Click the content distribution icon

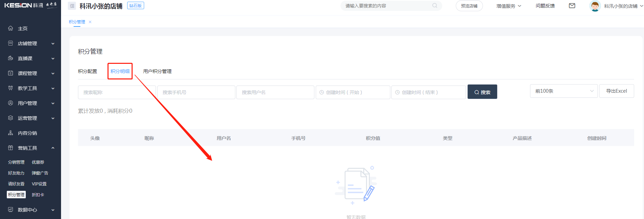pos(11,133)
